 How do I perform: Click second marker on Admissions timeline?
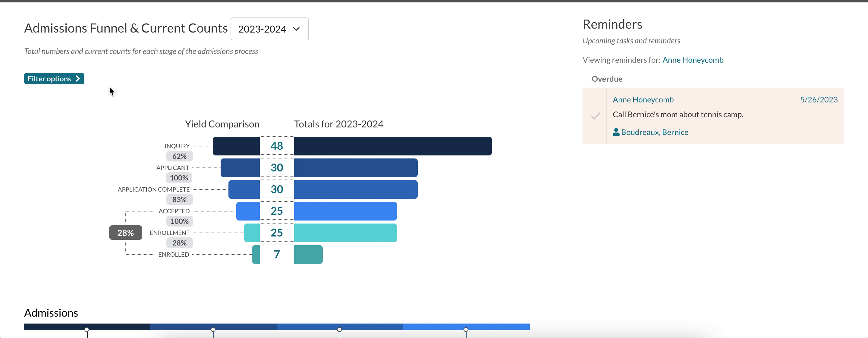pos(213,330)
